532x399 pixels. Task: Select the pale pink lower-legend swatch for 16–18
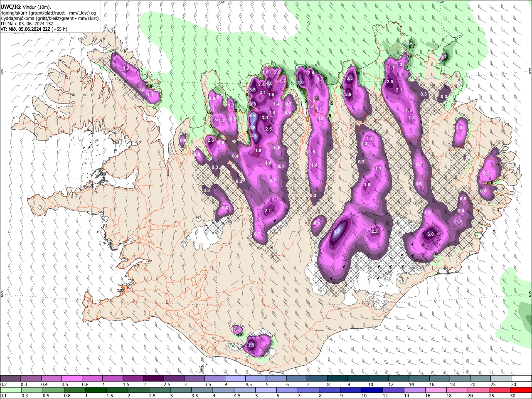point(435,390)
